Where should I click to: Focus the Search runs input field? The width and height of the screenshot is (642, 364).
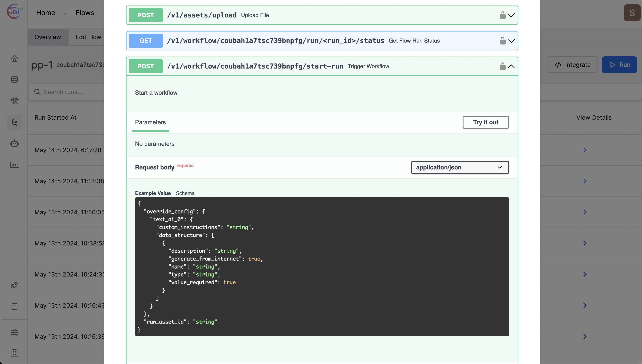[x=66, y=92]
